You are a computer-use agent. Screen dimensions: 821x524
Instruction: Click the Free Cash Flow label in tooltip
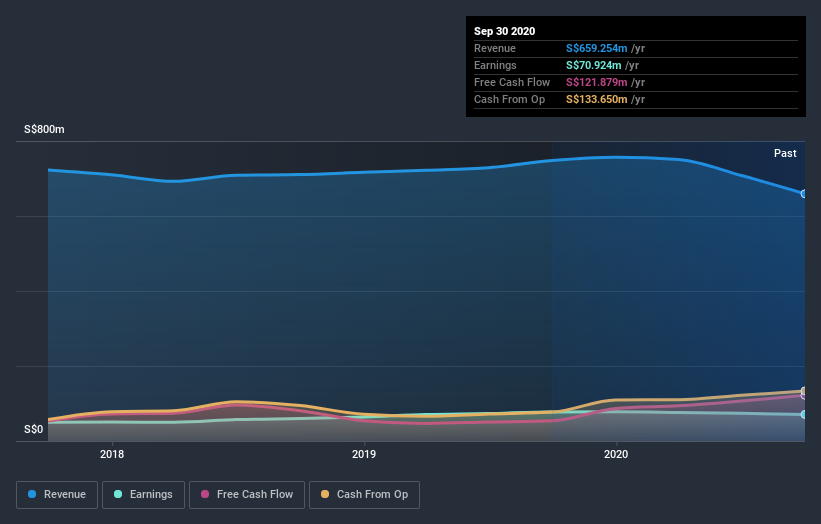[x=512, y=82]
